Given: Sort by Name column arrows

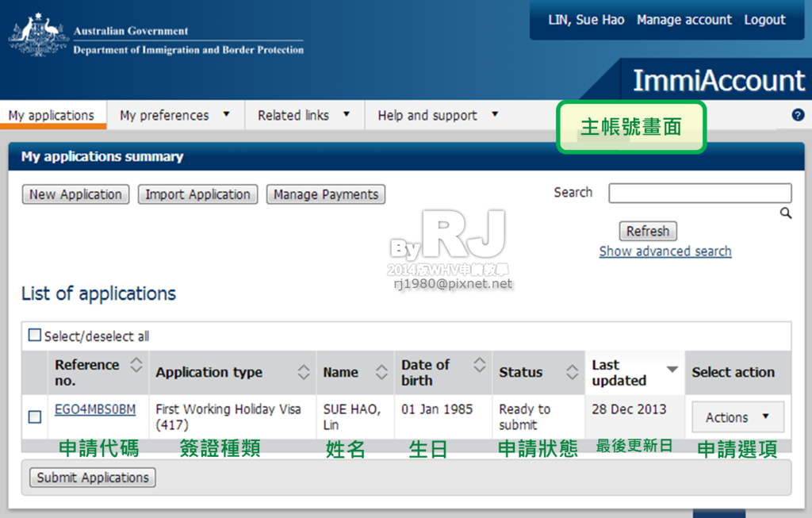Looking at the screenshot, I should coord(381,372).
